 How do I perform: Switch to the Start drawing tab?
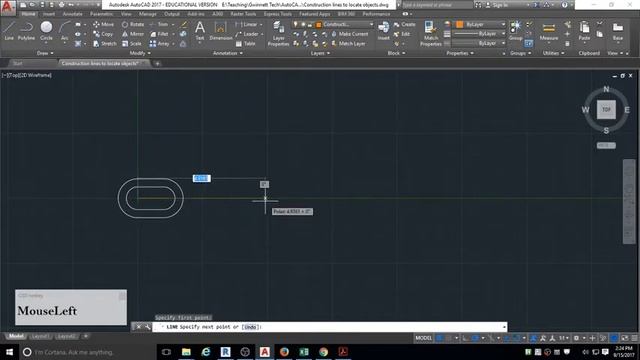pos(18,63)
